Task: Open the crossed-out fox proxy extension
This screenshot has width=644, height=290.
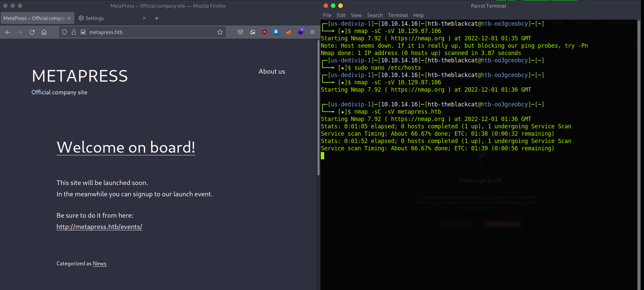Action: (288, 32)
